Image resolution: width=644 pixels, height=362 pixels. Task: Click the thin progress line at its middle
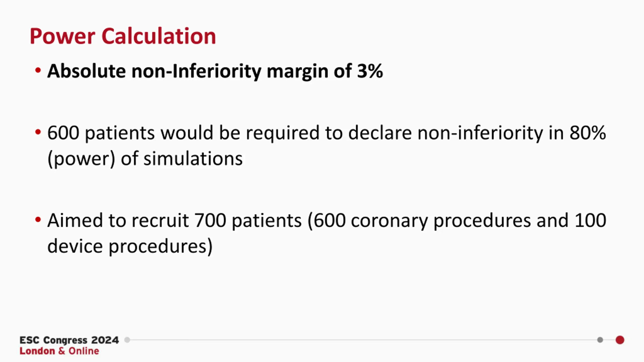click(364, 340)
